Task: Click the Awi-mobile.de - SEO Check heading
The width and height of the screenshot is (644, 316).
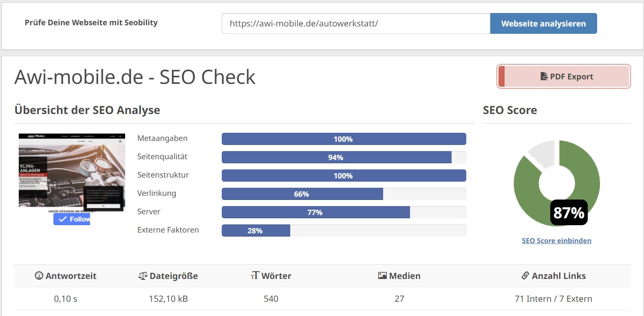Action: click(135, 77)
